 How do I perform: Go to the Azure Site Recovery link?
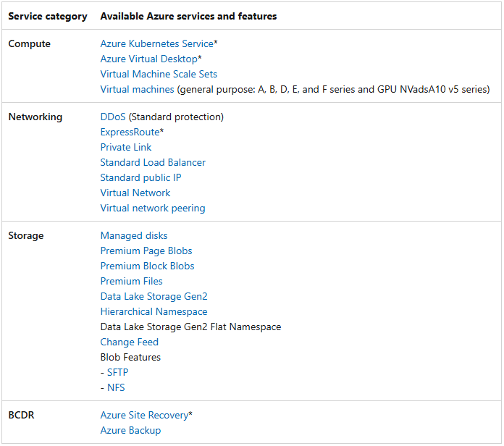pos(144,415)
